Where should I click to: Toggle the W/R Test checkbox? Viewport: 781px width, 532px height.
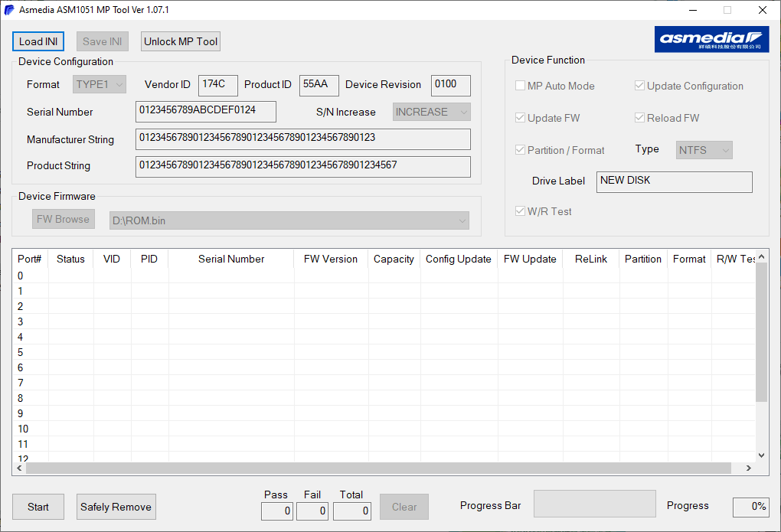[x=520, y=211]
